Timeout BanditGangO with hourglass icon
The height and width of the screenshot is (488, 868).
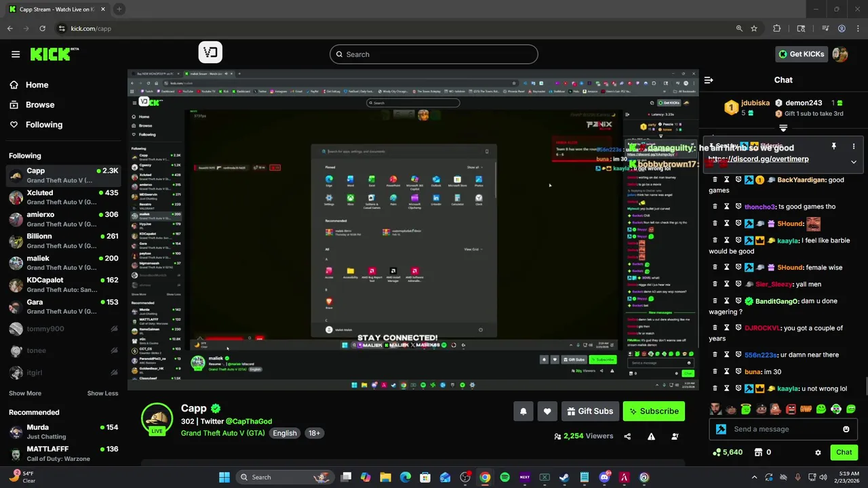click(x=726, y=301)
